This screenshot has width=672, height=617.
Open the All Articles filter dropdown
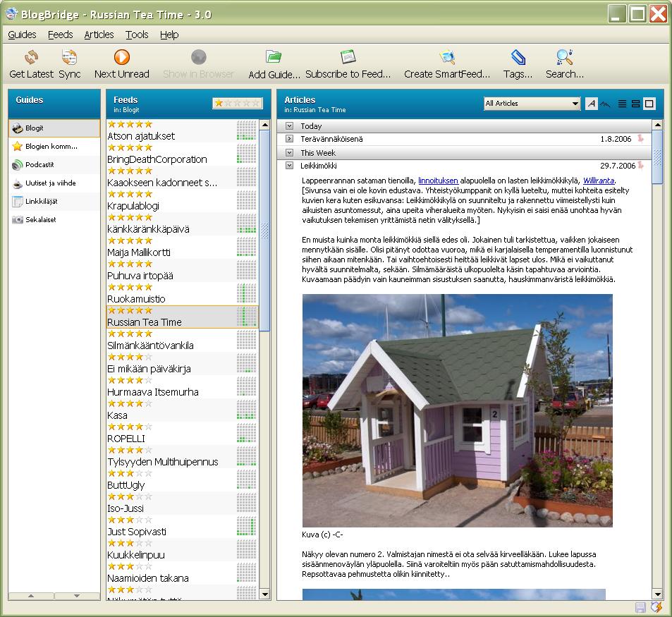point(532,104)
